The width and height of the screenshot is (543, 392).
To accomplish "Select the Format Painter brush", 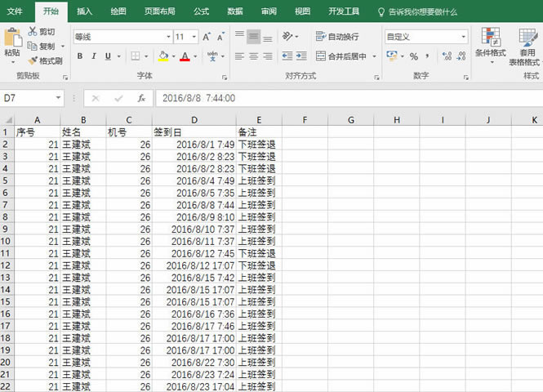I will 33,61.
